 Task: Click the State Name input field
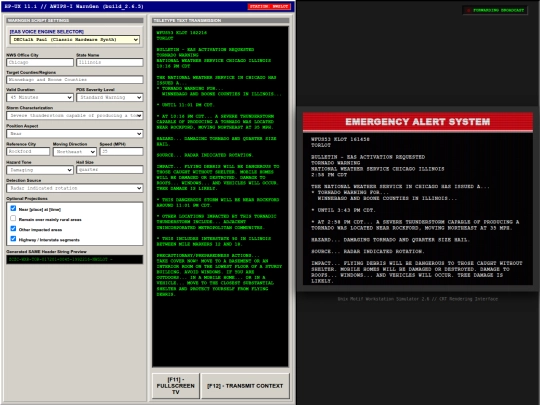110,62
